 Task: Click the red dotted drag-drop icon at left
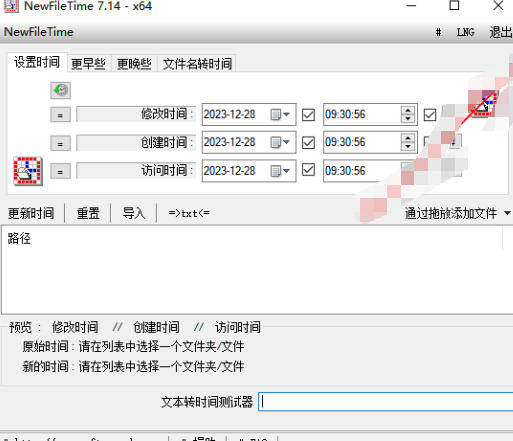tap(28, 171)
